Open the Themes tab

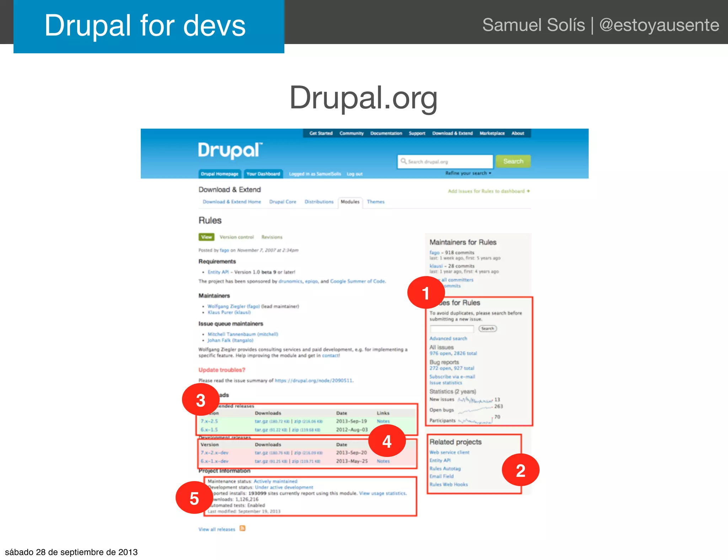(x=376, y=202)
